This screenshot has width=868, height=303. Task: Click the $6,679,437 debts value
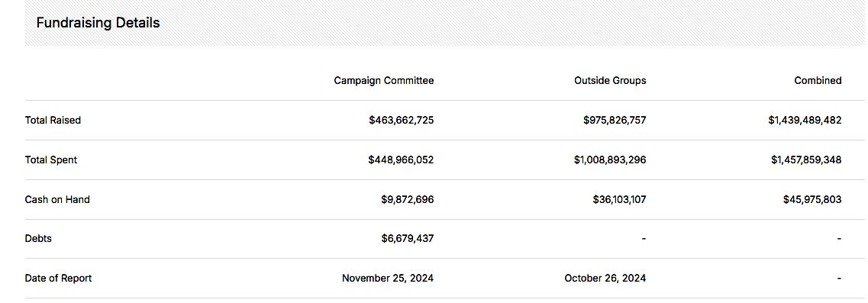click(x=408, y=239)
